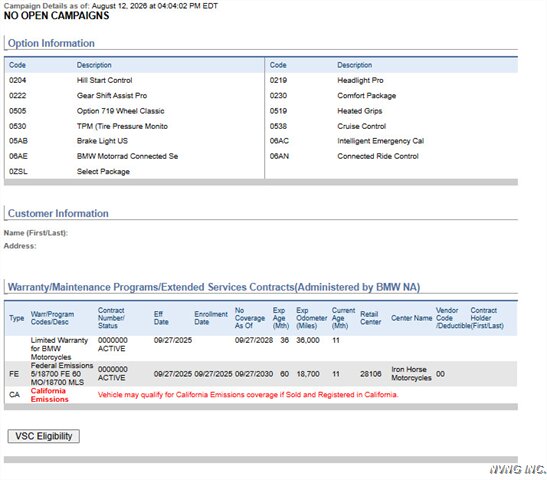This screenshot has width=547, height=480.
Task: Select option code 0519 Heated Grips
Action: 391,111
